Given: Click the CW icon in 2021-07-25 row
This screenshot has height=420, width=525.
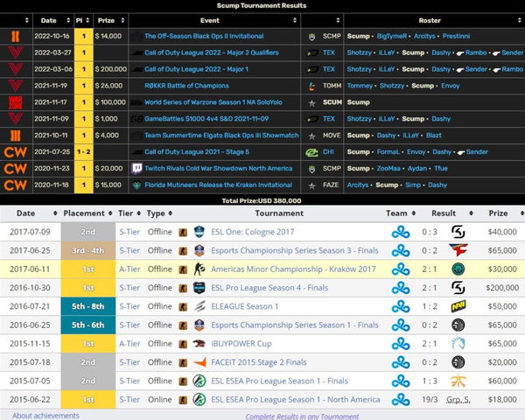Looking at the screenshot, I should pos(16,152).
